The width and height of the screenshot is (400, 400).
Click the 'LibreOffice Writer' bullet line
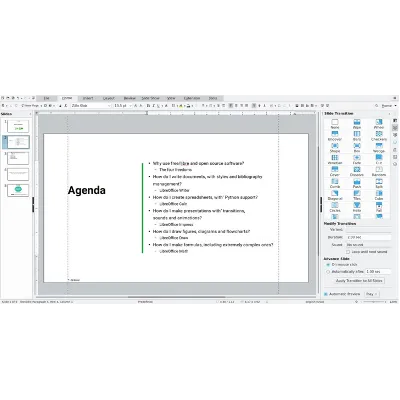[x=174, y=190]
